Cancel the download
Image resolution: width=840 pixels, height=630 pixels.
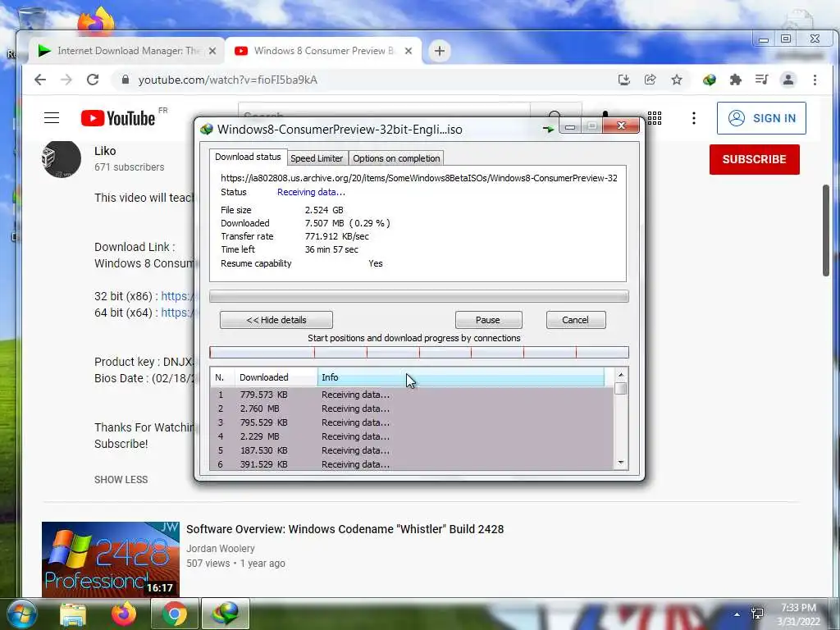click(x=575, y=320)
